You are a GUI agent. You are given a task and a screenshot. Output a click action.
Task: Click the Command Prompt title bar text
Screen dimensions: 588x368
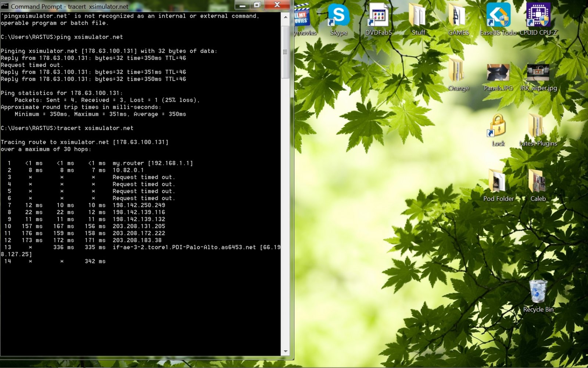coord(69,7)
